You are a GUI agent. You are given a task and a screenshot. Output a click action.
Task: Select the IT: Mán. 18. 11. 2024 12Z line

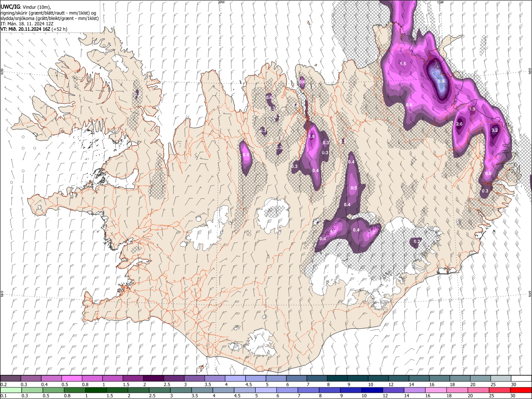pyautogui.click(x=27, y=24)
